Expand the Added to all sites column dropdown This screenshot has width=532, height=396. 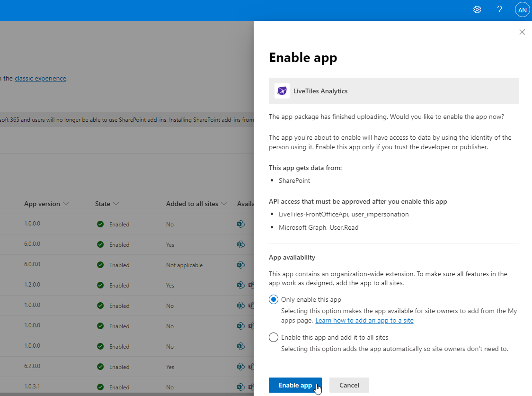[223, 204]
